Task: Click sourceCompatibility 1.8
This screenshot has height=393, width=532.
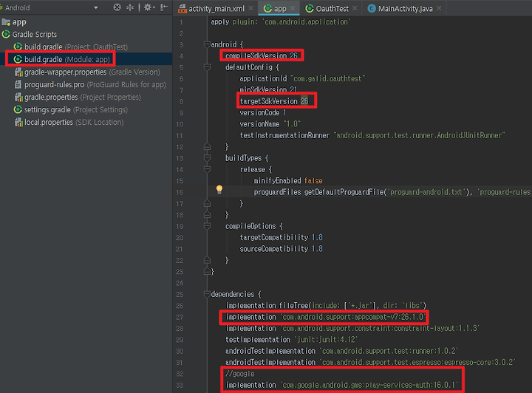Action: coord(281,249)
